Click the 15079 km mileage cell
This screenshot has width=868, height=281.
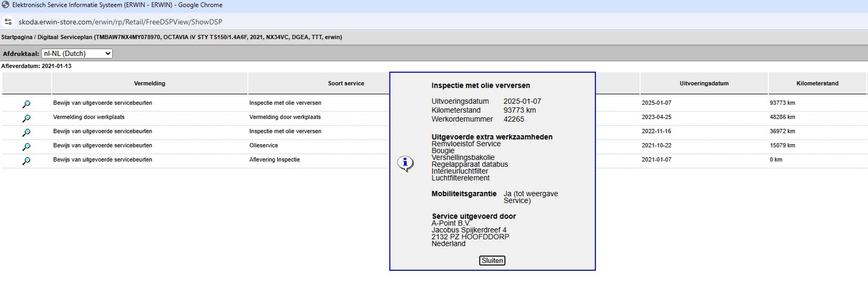(782, 145)
